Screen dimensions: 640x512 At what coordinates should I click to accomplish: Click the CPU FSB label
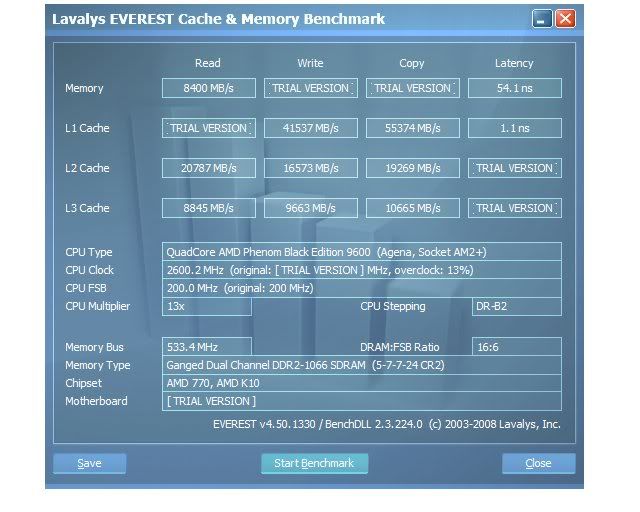tap(86, 288)
